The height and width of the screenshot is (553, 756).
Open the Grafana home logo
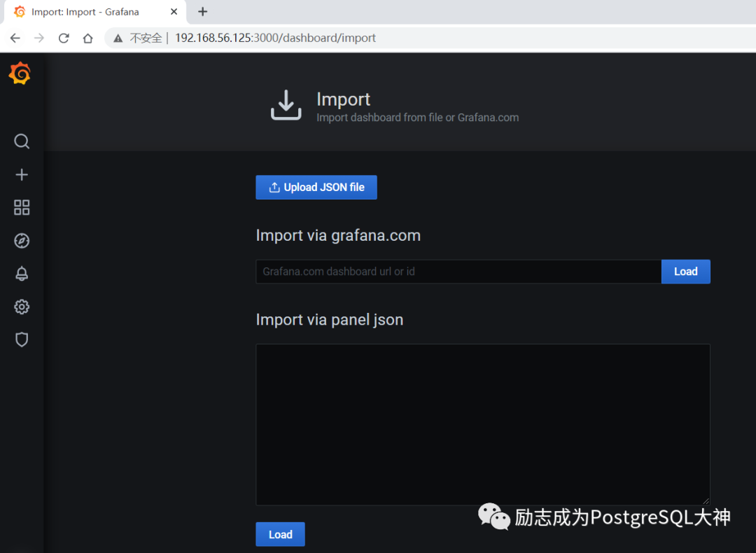click(20, 73)
